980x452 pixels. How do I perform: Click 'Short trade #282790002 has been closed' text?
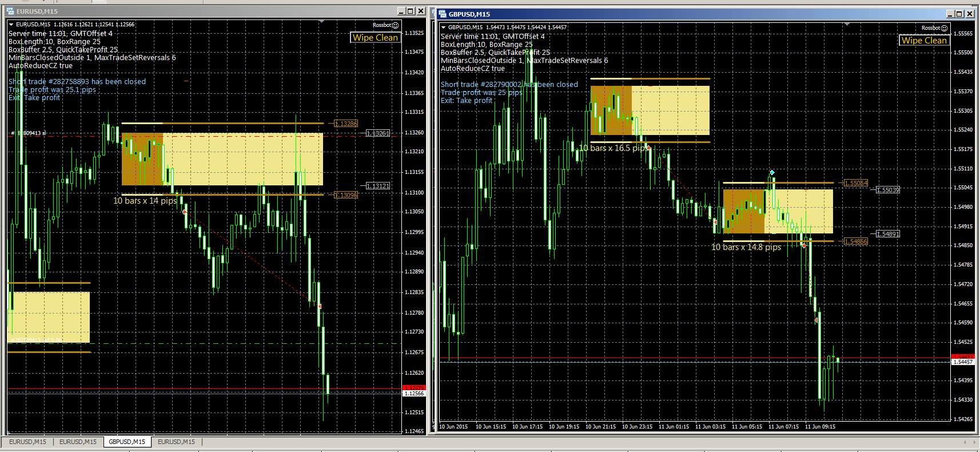tap(509, 84)
